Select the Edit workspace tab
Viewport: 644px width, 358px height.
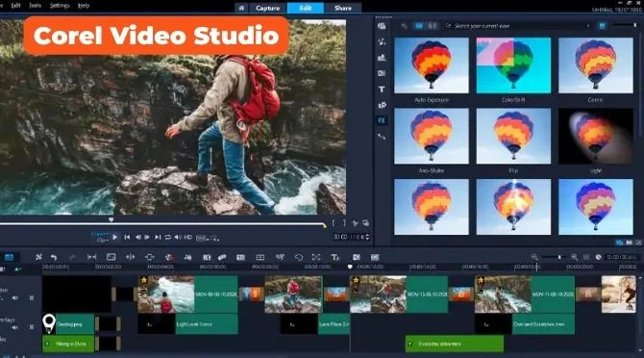305,8
